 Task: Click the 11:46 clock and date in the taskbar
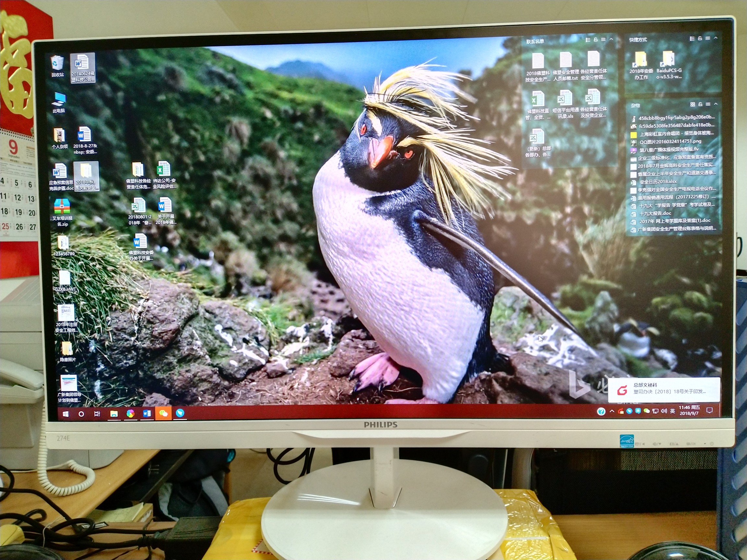689,411
